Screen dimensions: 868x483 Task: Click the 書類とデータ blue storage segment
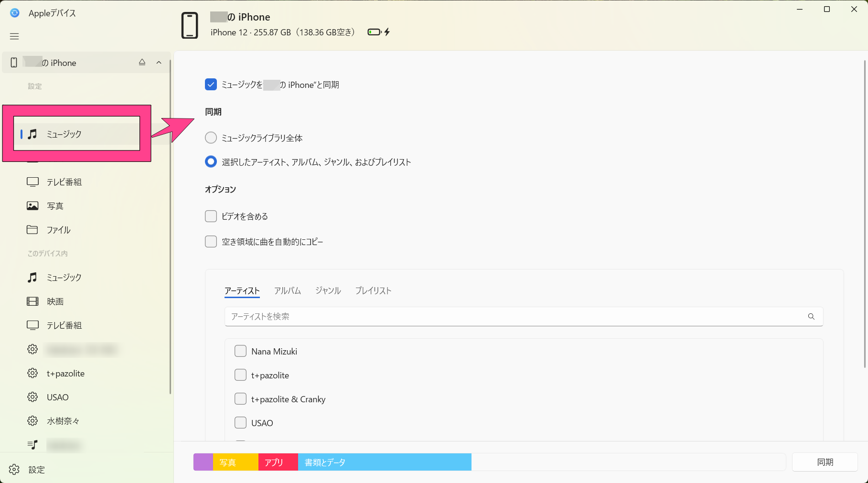pyautogui.click(x=385, y=462)
